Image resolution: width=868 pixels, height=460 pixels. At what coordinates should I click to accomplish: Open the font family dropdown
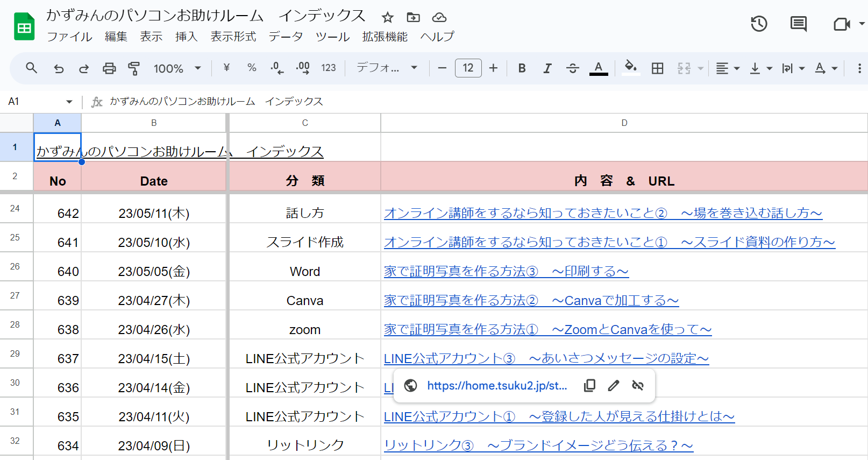[387, 68]
